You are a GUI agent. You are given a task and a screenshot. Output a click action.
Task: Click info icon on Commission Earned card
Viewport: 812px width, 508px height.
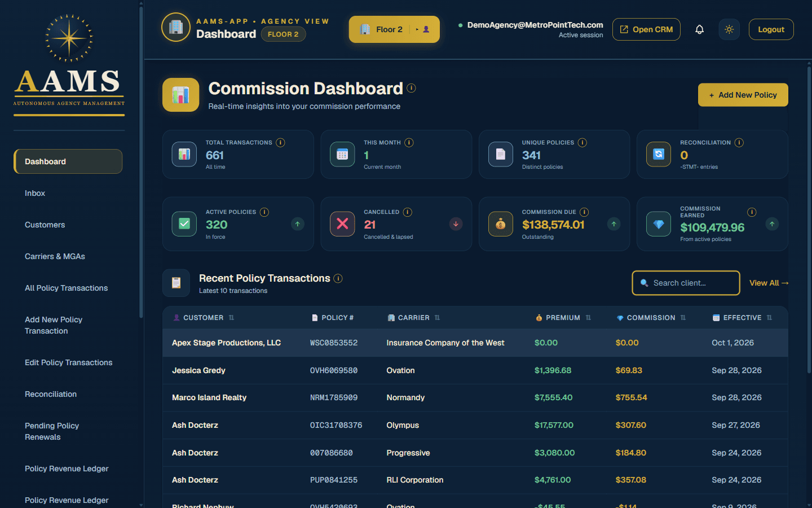pyautogui.click(x=752, y=212)
